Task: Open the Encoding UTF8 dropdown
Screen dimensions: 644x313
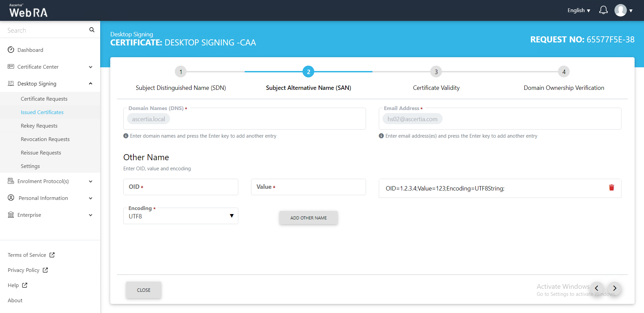Action: pyautogui.click(x=181, y=216)
